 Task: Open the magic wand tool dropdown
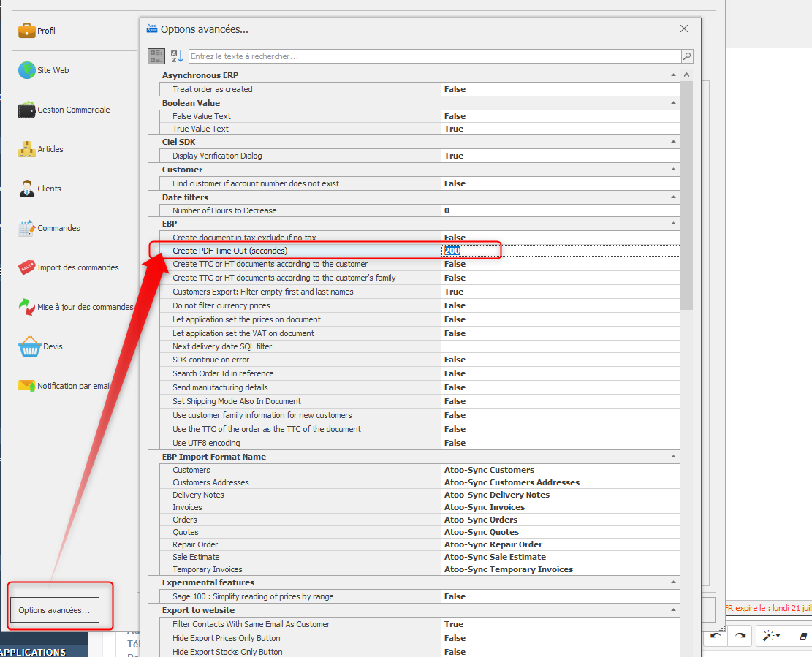772,635
